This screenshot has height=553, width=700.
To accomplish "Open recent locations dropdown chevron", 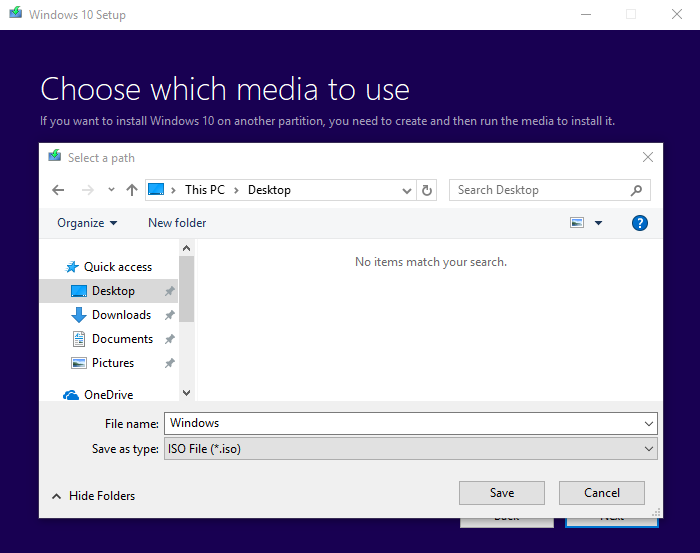I will coord(111,190).
